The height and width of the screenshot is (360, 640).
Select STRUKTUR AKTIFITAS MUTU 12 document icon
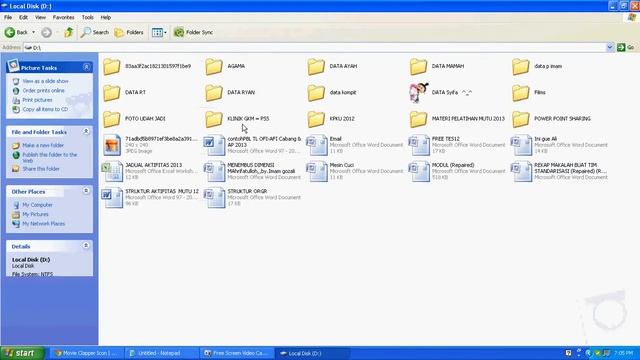pyautogui.click(x=112, y=198)
